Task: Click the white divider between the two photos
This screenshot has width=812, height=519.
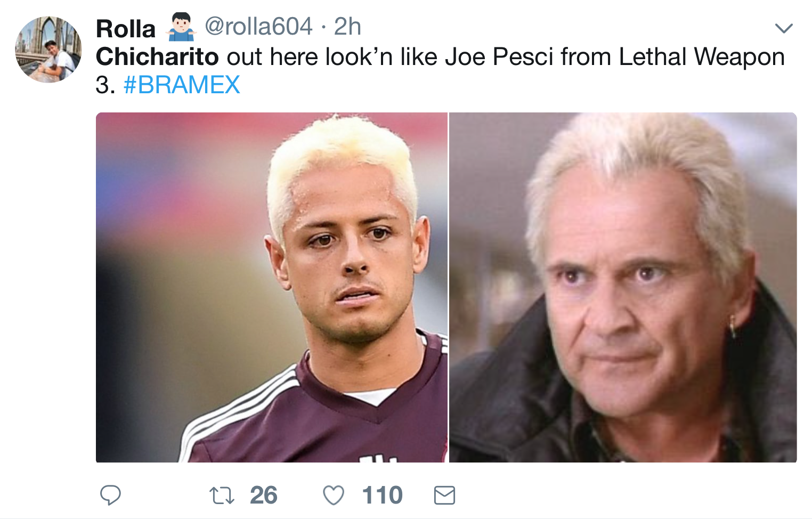Action: pos(449,287)
